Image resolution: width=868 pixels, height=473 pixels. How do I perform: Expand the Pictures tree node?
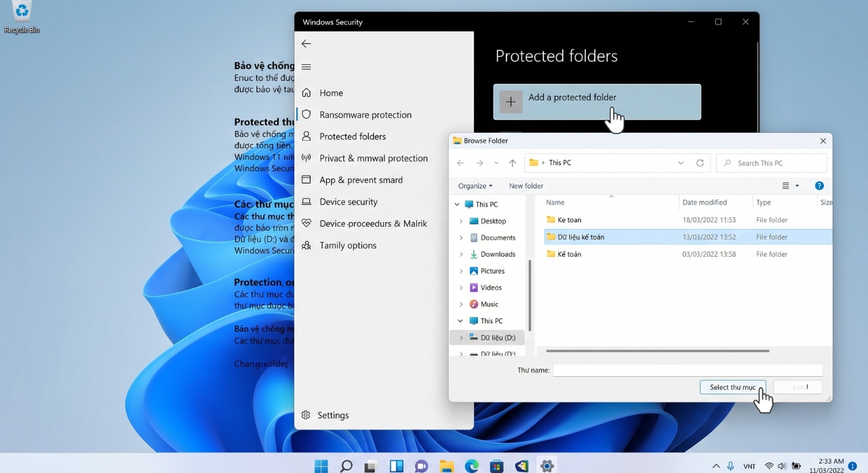[461, 271]
